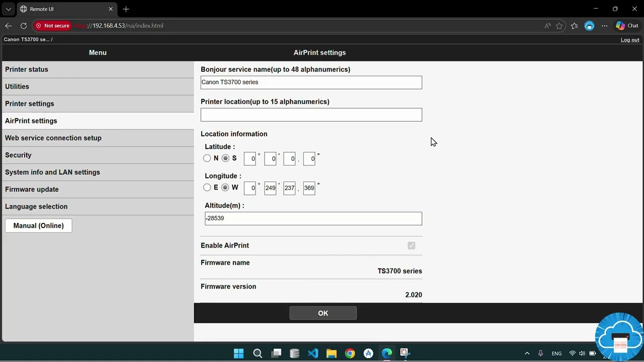644x362 pixels.
Task: Click the longitude degrees field
Action: (x=250, y=188)
